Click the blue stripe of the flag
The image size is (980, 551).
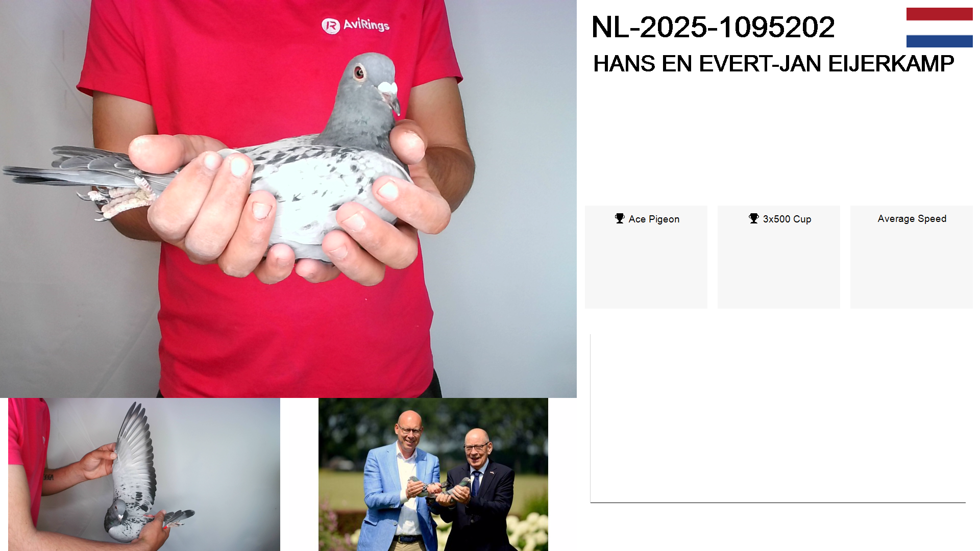pos(939,41)
